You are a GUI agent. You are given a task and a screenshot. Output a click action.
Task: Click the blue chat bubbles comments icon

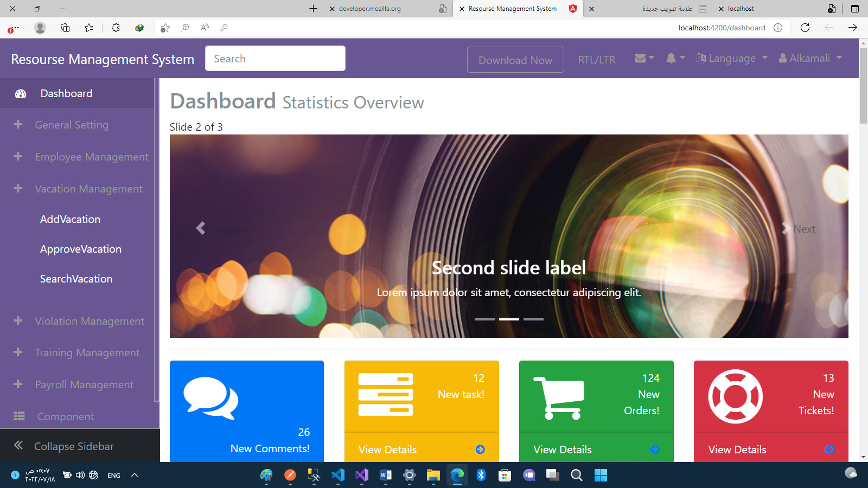pyautogui.click(x=211, y=398)
